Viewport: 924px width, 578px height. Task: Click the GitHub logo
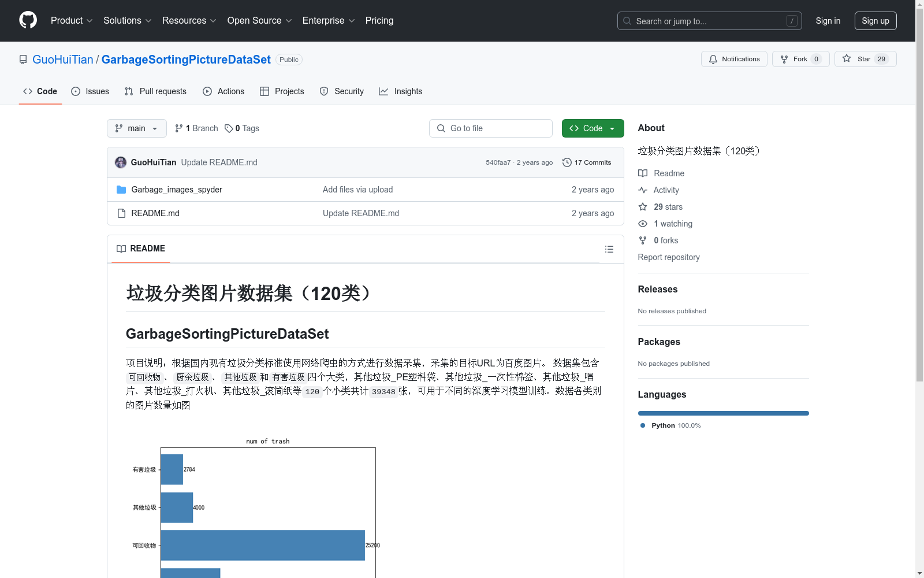pos(28,20)
